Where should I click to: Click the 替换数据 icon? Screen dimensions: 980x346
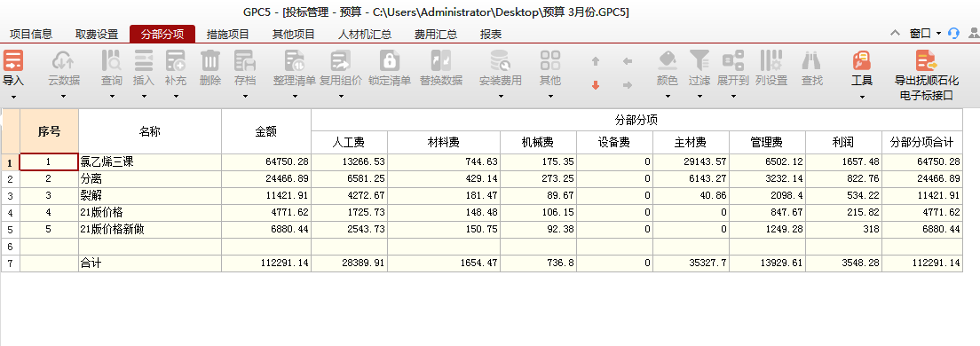coord(440,60)
